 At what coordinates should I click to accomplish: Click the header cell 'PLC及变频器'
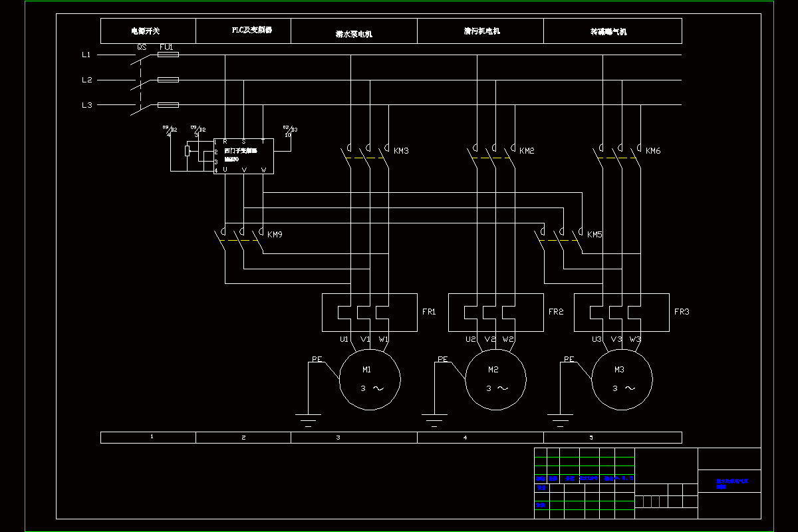coord(243,31)
